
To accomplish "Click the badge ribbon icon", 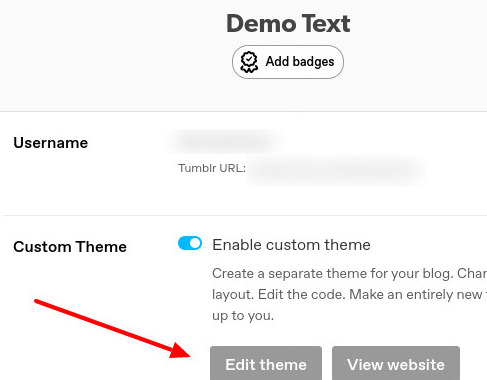I will pyautogui.click(x=249, y=62).
